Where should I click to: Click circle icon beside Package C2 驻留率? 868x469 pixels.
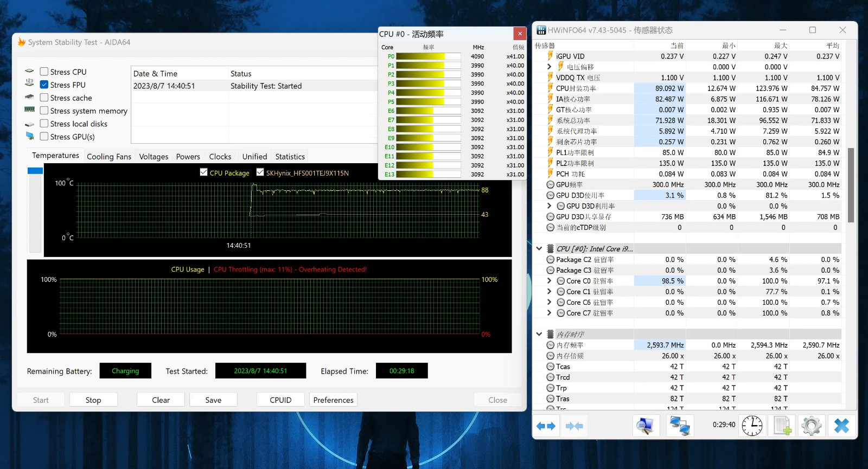tap(550, 260)
